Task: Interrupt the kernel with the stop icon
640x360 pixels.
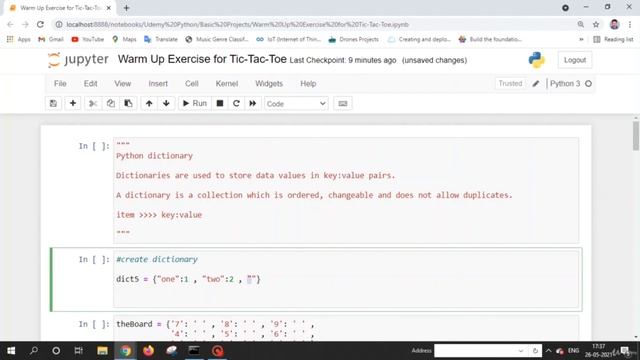Action: (220, 104)
